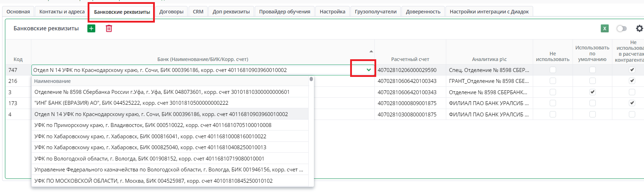Open the gear settings icon
This screenshot has width=644, height=194.
[639, 29]
